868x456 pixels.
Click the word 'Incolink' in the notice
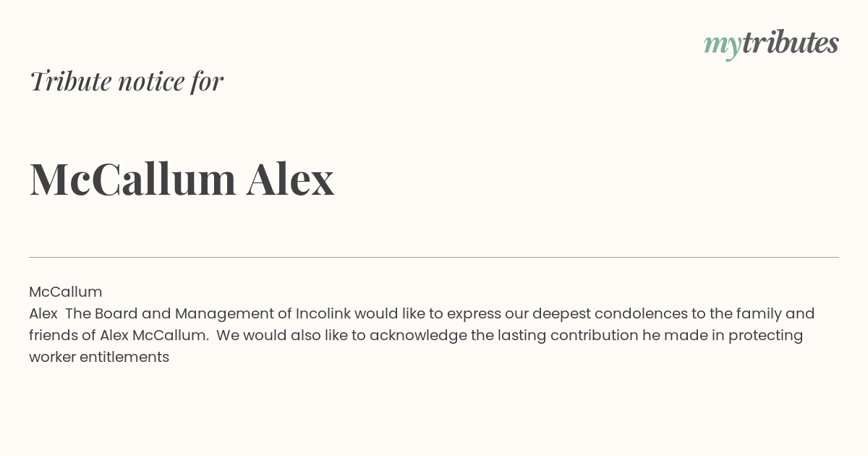323,313
